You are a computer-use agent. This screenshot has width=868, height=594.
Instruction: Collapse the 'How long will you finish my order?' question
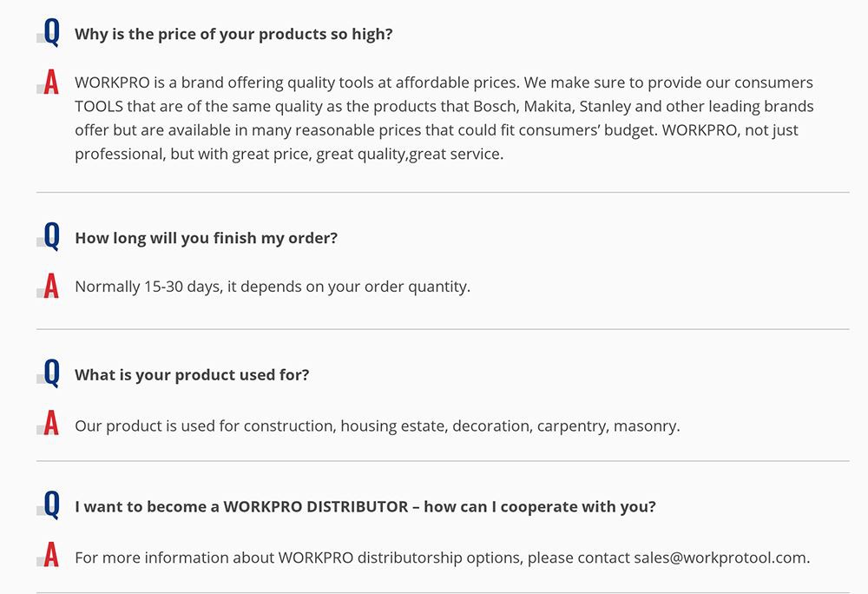click(206, 238)
